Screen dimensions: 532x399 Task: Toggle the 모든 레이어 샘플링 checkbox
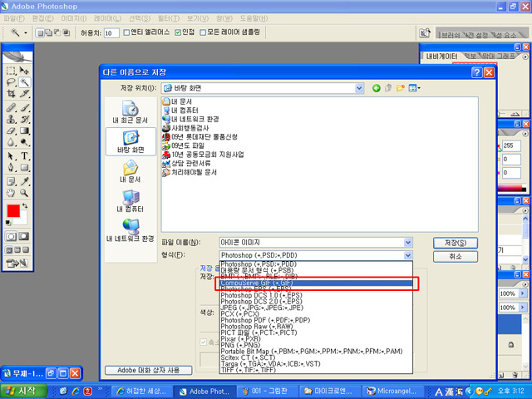pyautogui.click(x=203, y=32)
